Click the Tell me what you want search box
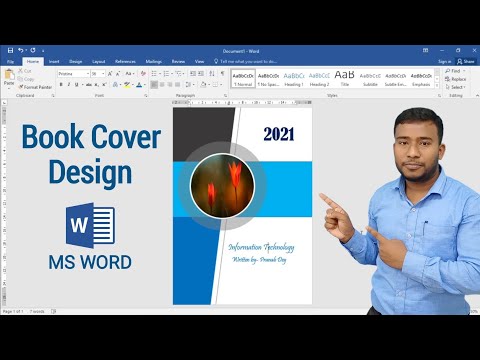This screenshot has width=480, height=360. tap(246, 62)
